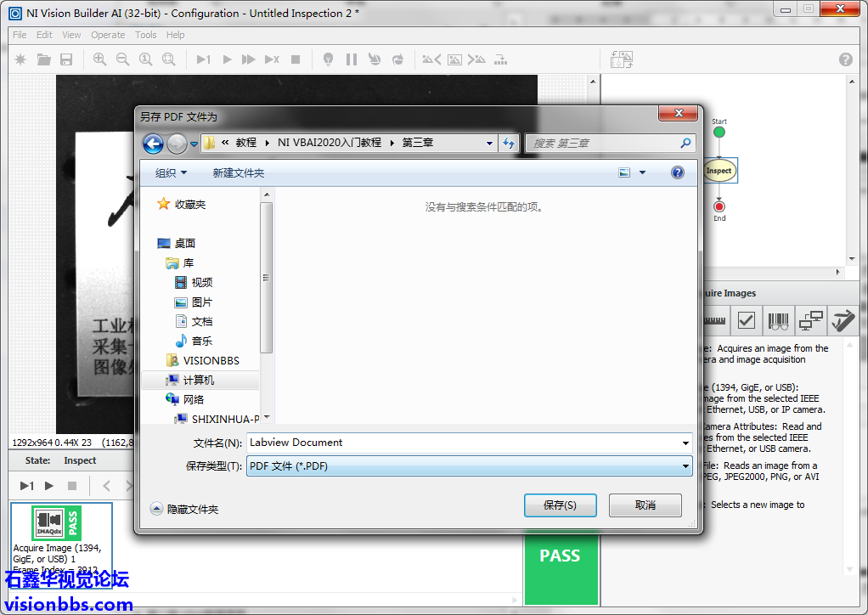
Task: Open the view mode dropdown arrow
Action: (642, 172)
